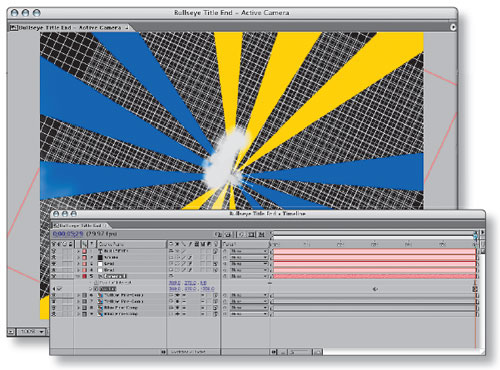Click the text layer type icon of layer 1
Screen dimensions: 500x370
click(x=100, y=251)
